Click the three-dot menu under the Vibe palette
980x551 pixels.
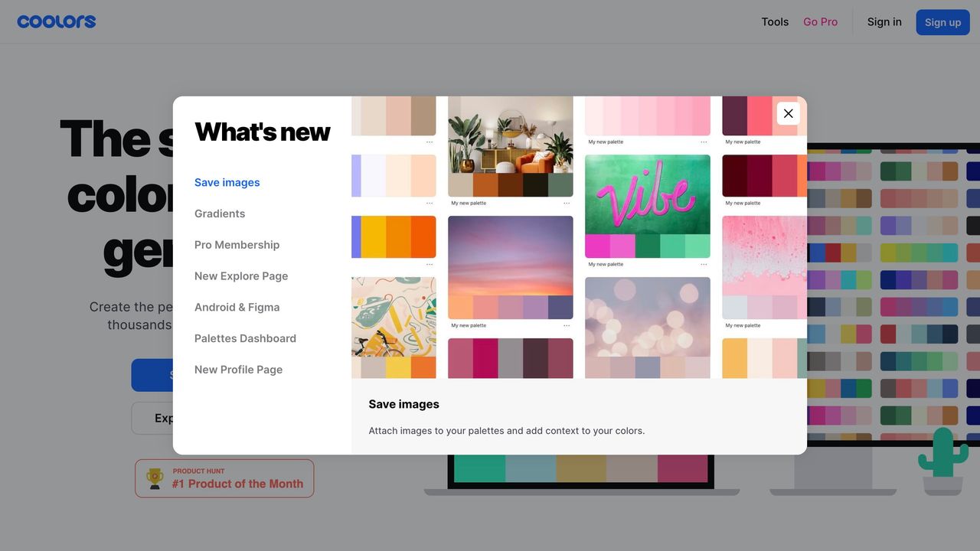click(704, 265)
